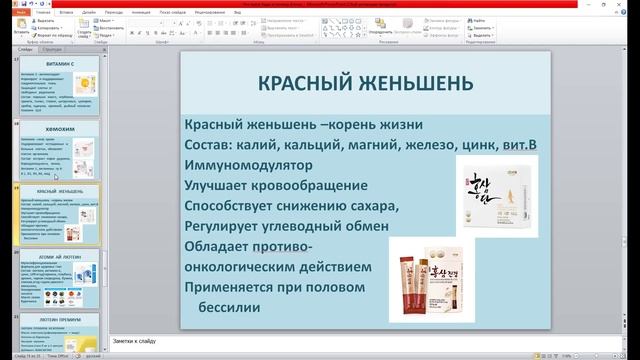Toggle Strikethrough formatting

pos(163,33)
